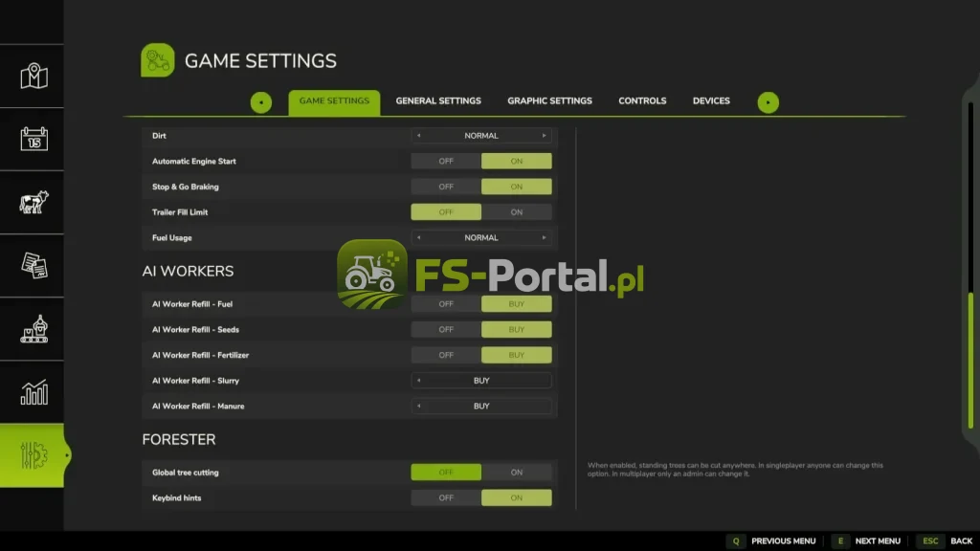This screenshot has width=980, height=551.
Task: Open the animals cow icon page
Action: 33,203
